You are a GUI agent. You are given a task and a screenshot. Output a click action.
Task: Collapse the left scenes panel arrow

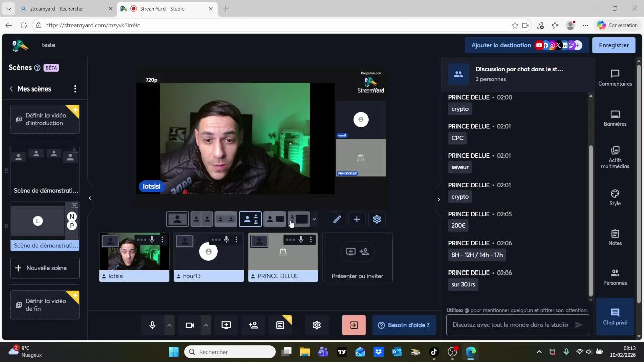(x=90, y=198)
